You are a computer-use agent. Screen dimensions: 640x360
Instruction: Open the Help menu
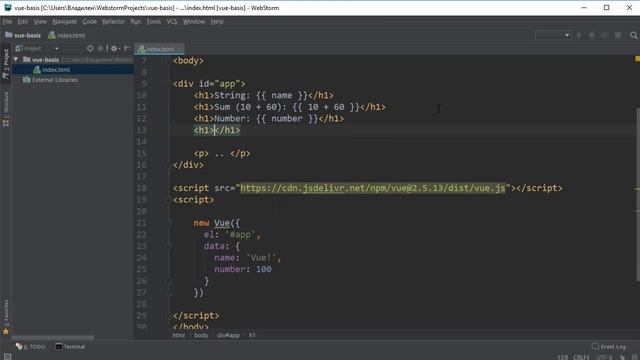217,22
